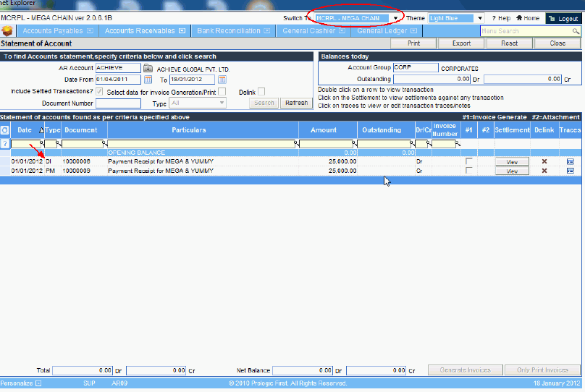Open the Date From calendar picker
This screenshot has height=392, width=585.
pyautogui.click(x=148, y=80)
